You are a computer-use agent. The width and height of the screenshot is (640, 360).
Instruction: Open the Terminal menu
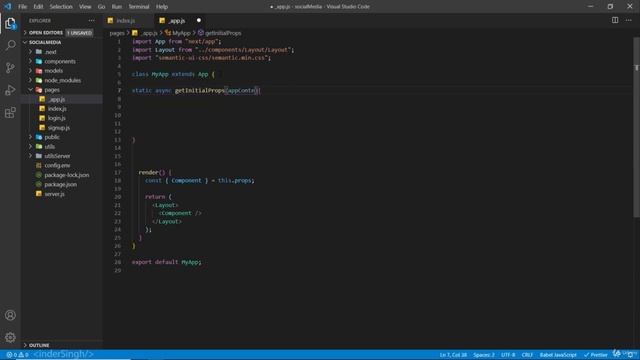point(139,7)
